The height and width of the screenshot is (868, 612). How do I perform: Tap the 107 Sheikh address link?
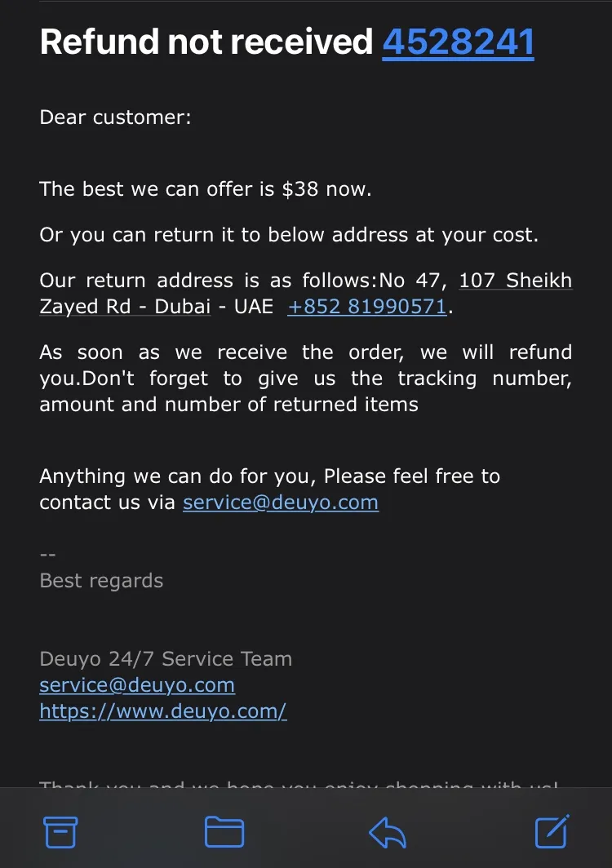click(x=515, y=280)
